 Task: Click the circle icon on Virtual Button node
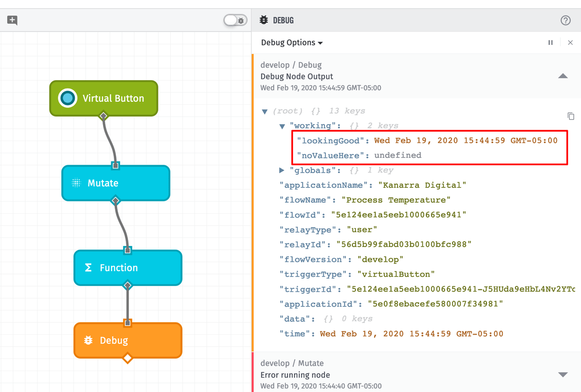coord(68,98)
